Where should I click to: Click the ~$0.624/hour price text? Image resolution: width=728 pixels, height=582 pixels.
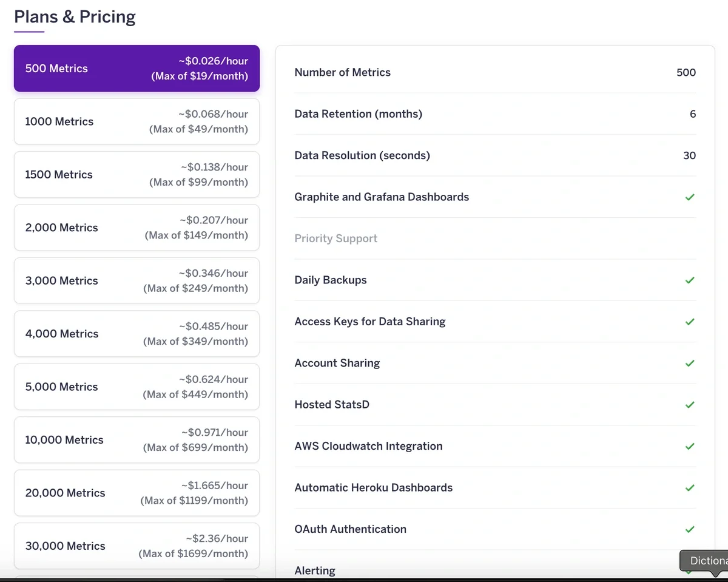tap(214, 379)
